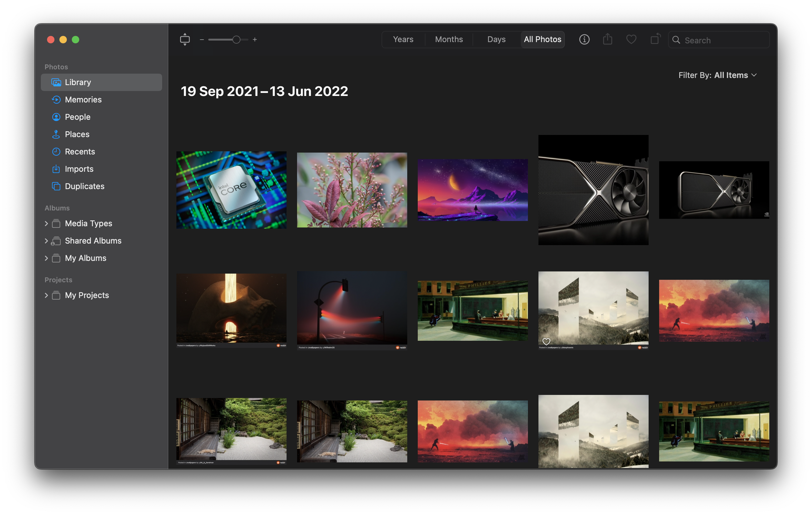Toggle favorite heart on misty towers photo
Image resolution: width=812 pixels, height=515 pixels.
click(x=546, y=341)
